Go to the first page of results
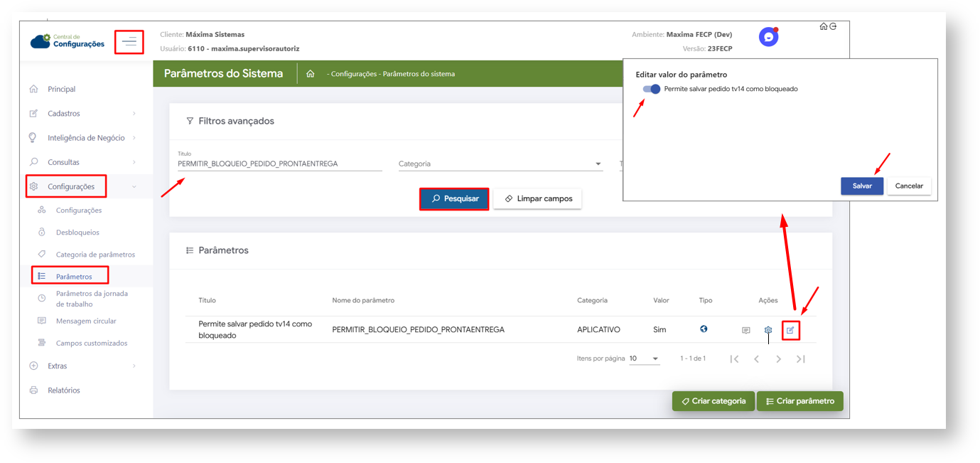The height and width of the screenshot is (463, 980). point(735,359)
